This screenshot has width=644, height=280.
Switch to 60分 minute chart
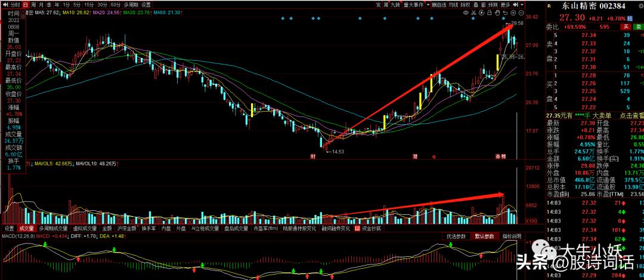click(x=115, y=5)
